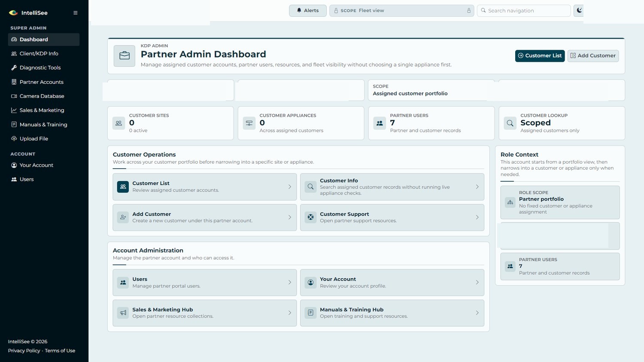This screenshot has height=362, width=644.
Task: Focus the Search navigation field
Action: pos(524,11)
